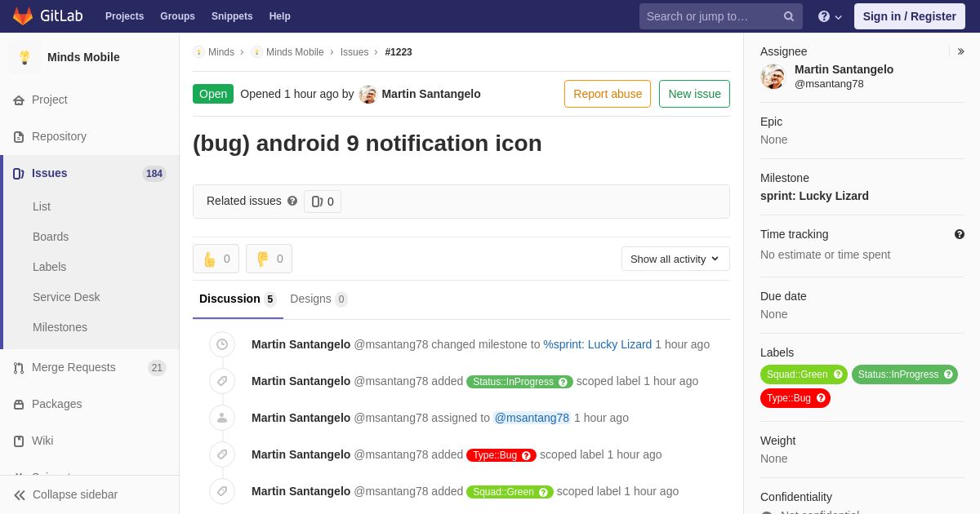Click the Time tracking help icon

point(960,234)
